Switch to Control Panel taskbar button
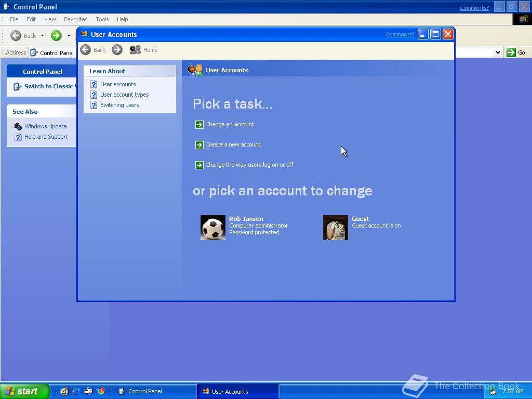The width and height of the screenshot is (532, 399). (155, 391)
